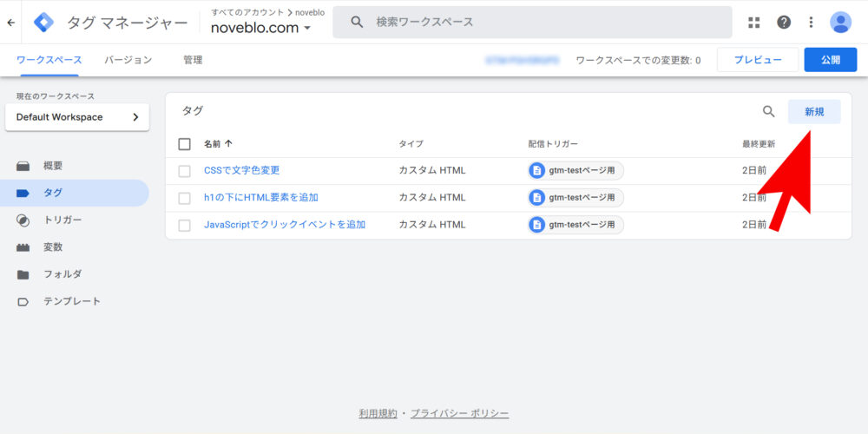This screenshot has width=868, height=434.
Task: Click the Tag Manager logo icon
Action: (x=43, y=23)
